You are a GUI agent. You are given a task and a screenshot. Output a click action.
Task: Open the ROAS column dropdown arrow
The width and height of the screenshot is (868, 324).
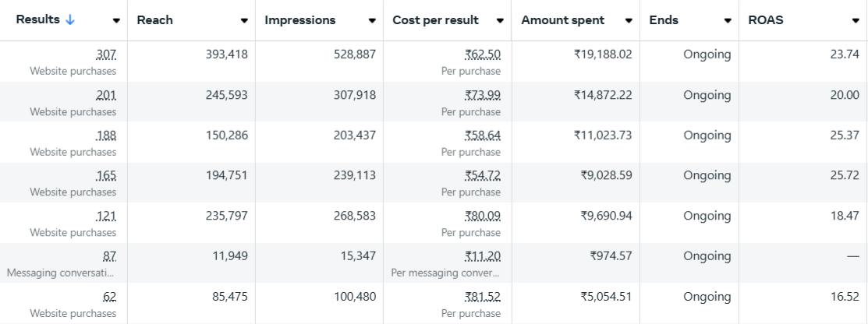[x=856, y=21]
